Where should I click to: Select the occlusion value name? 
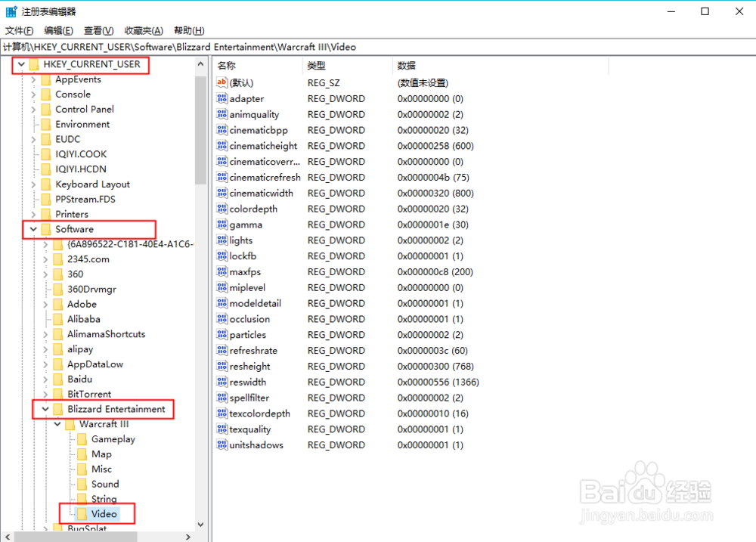(x=249, y=319)
